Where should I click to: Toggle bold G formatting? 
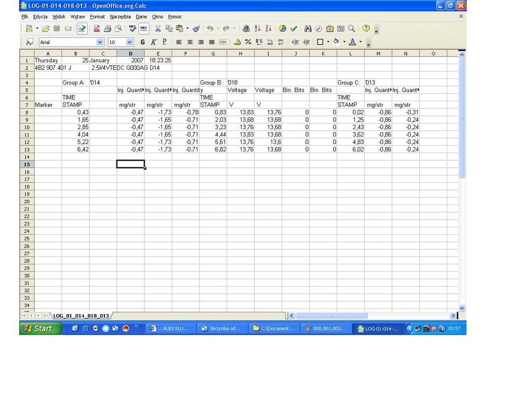(142, 42)
